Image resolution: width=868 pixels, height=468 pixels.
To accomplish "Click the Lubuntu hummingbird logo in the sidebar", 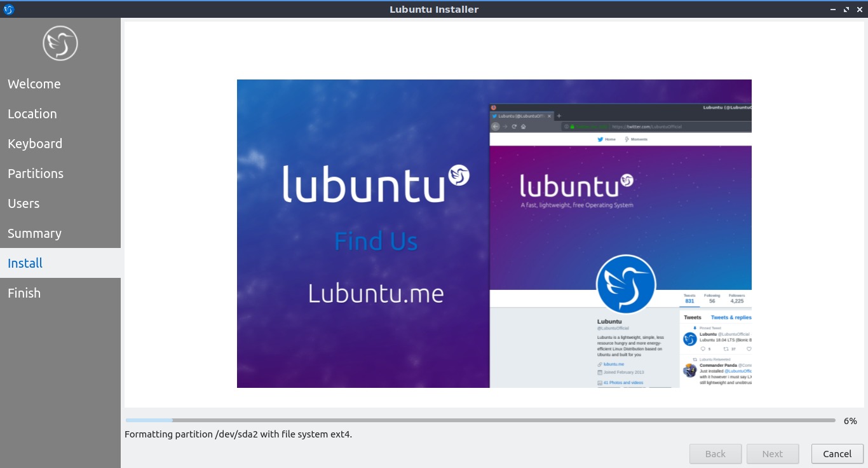I will tap(60, 43).
